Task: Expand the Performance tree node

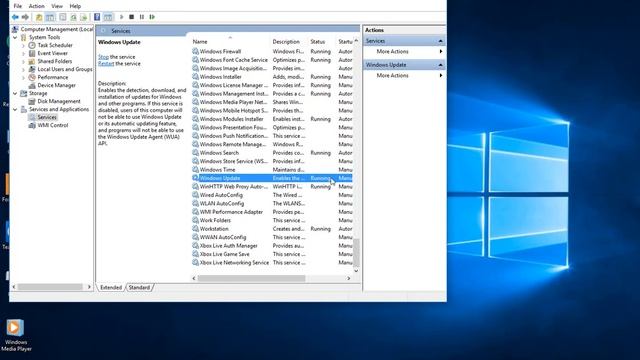Action: tap(23, 77)
